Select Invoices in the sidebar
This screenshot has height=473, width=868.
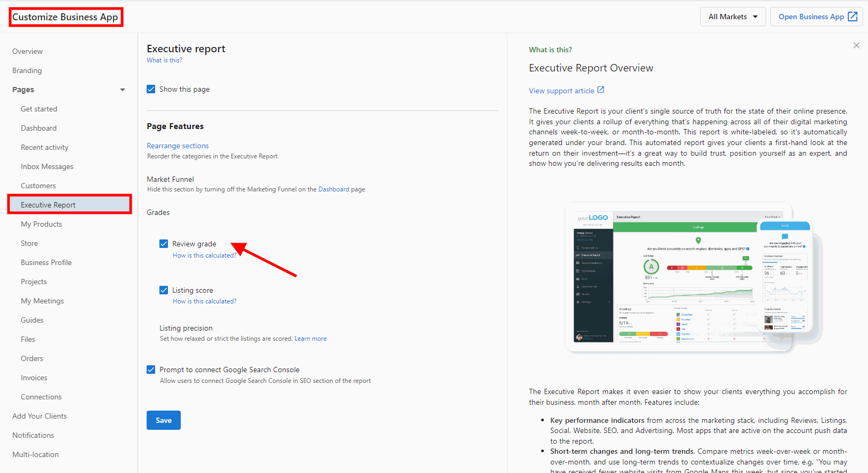tap(34, 378)
